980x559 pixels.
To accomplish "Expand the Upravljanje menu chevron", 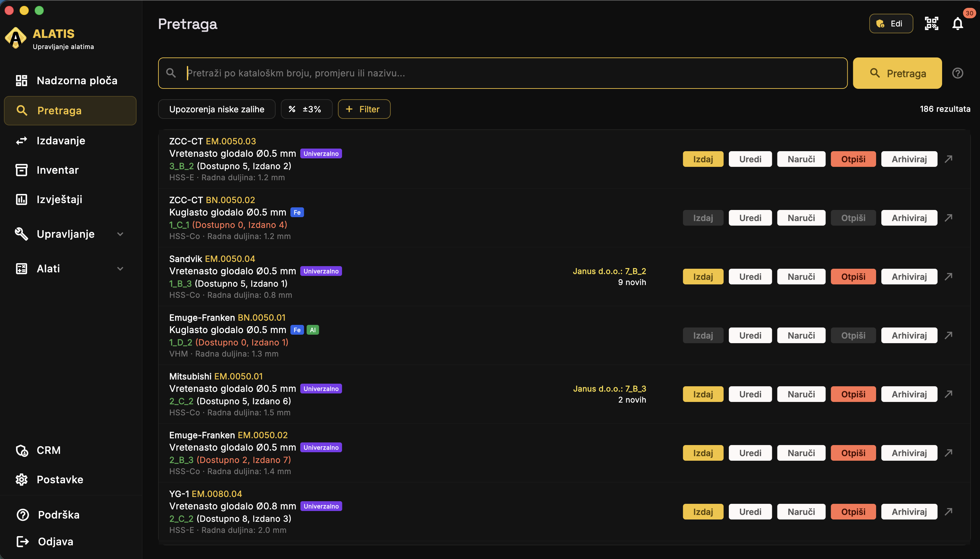I will [x=120, y=234].
